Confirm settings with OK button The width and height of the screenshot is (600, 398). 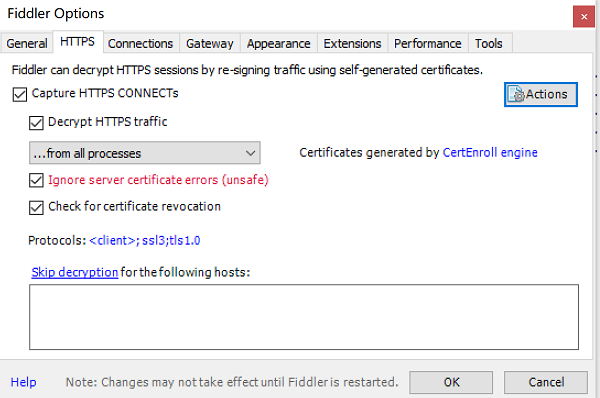pos(451,382)
